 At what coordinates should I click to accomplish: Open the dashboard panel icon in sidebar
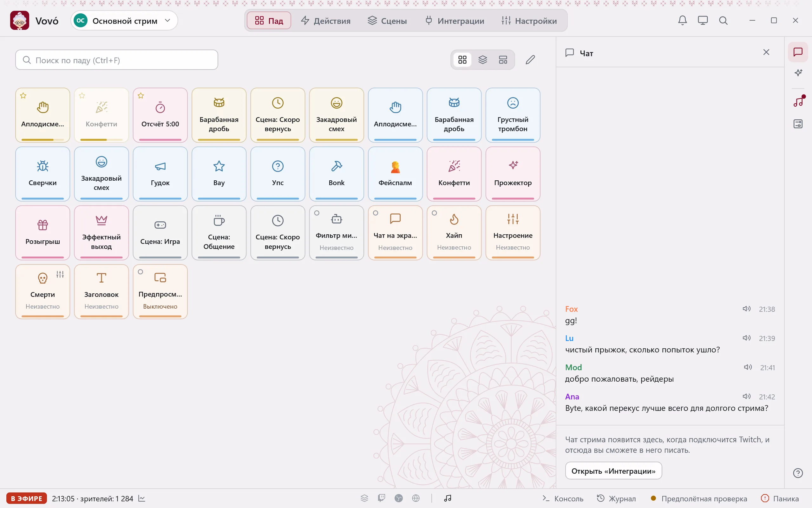coord(798,124)
